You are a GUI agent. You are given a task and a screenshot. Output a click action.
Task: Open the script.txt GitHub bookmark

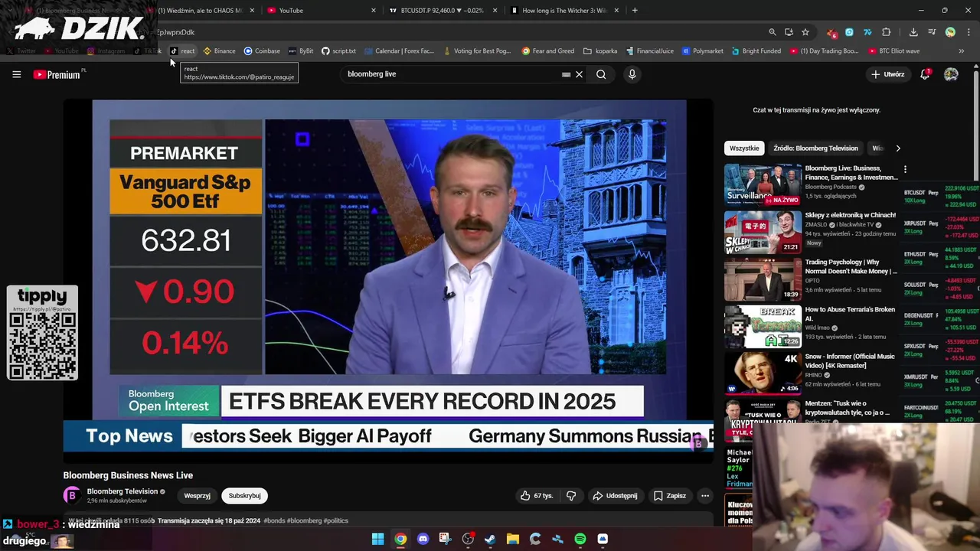point(338,51)
